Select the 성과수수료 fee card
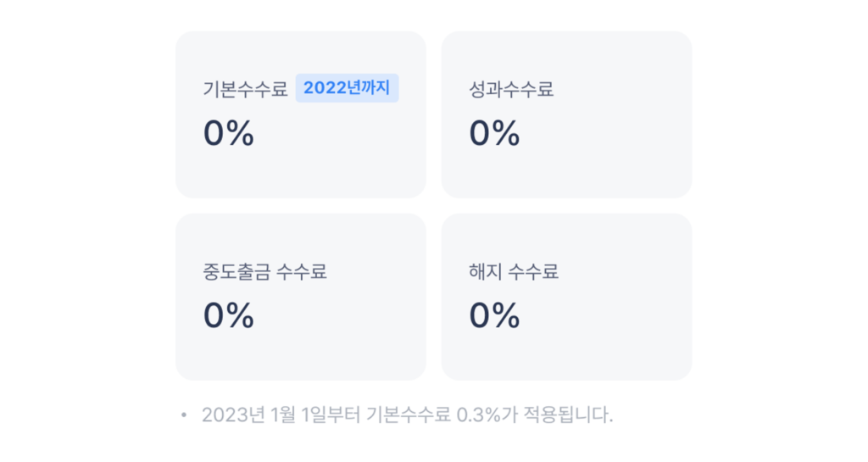The image size is (868, 462). pos(566,114)
